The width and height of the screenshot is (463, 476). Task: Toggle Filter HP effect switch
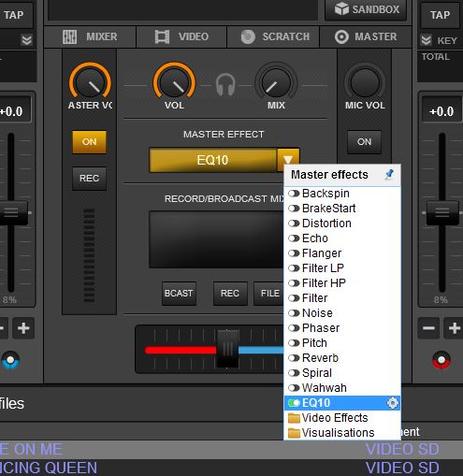point(294,283)
